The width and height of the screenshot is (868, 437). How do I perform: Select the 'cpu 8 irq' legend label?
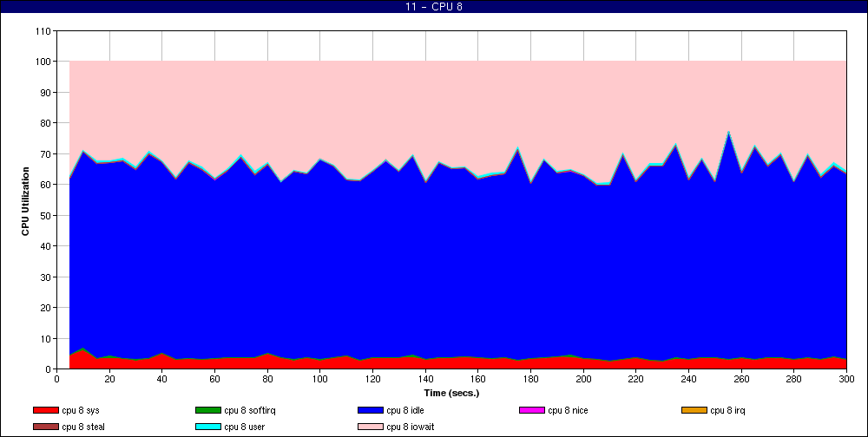click(x=728, y=410)
